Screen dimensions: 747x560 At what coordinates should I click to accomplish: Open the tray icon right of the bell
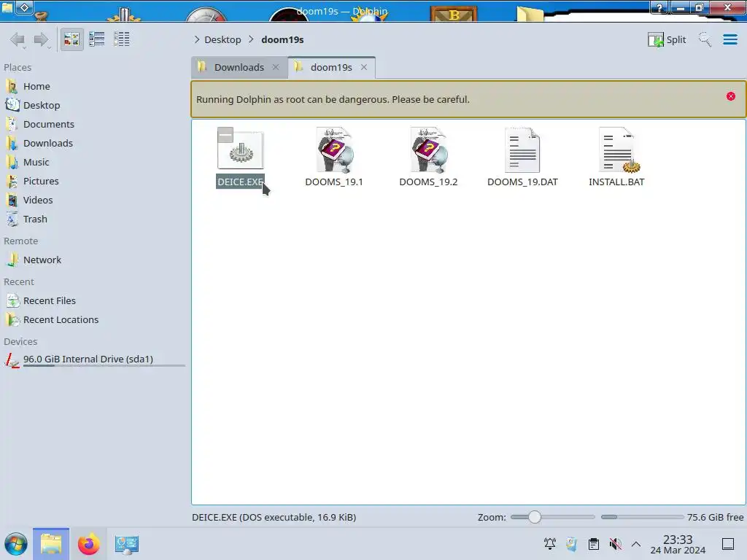tap(572, 544)
